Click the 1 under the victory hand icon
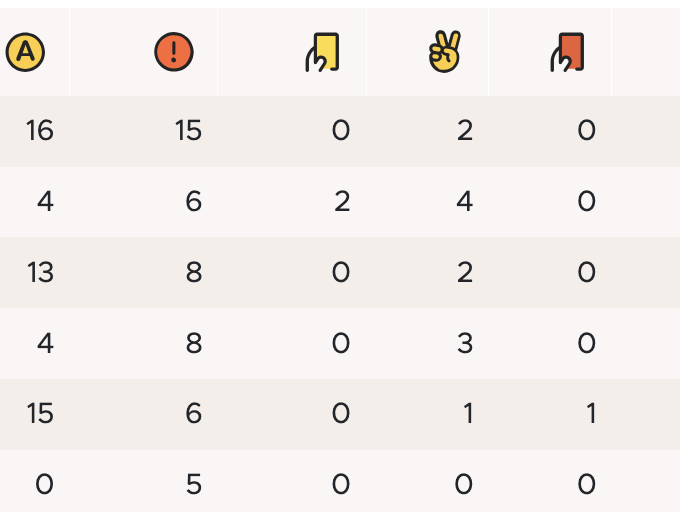 pyautogui.click(x=467, y=414)
